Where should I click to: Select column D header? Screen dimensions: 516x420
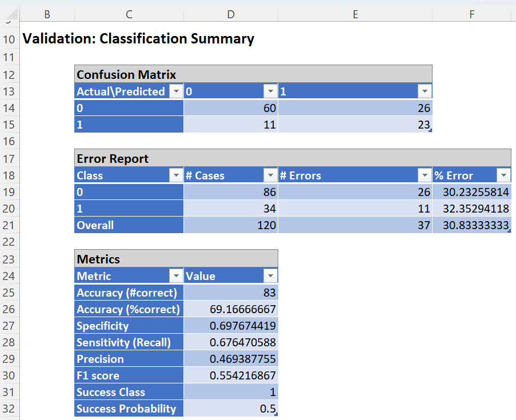(x=231, y=14)
